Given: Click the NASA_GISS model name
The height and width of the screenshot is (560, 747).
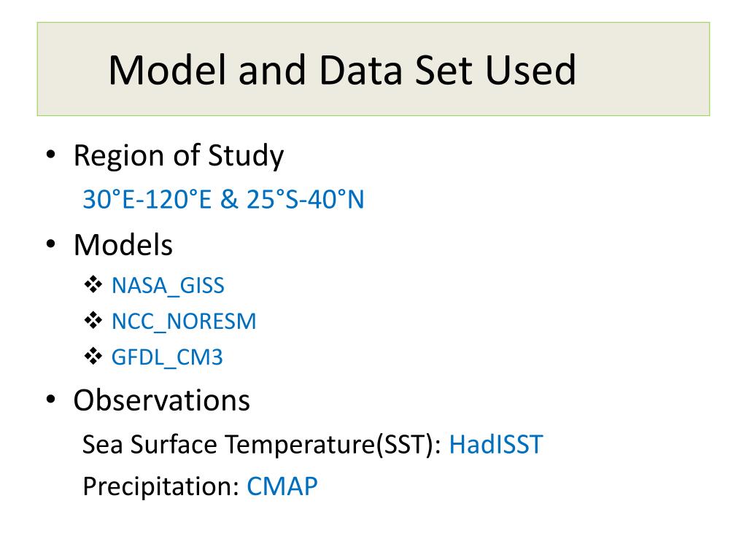Looking at the screenshot, I should point(168,286).
